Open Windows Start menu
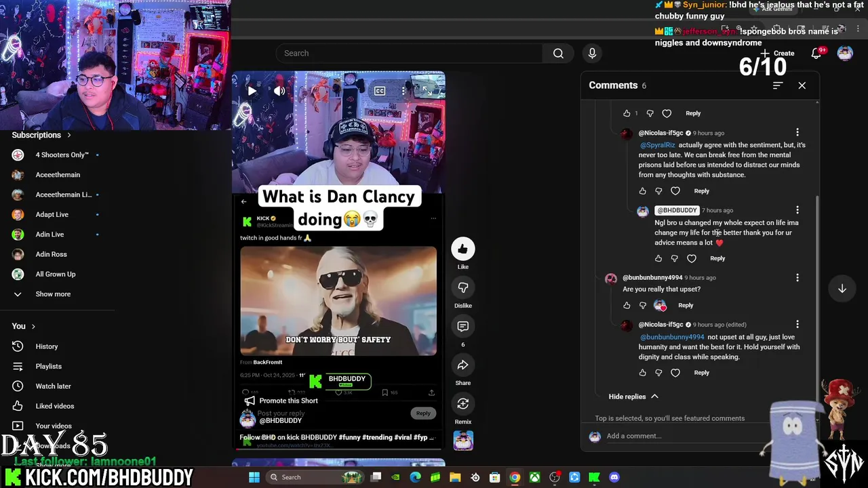The height and width of the screenshot is (488, 868). point(254,477)
